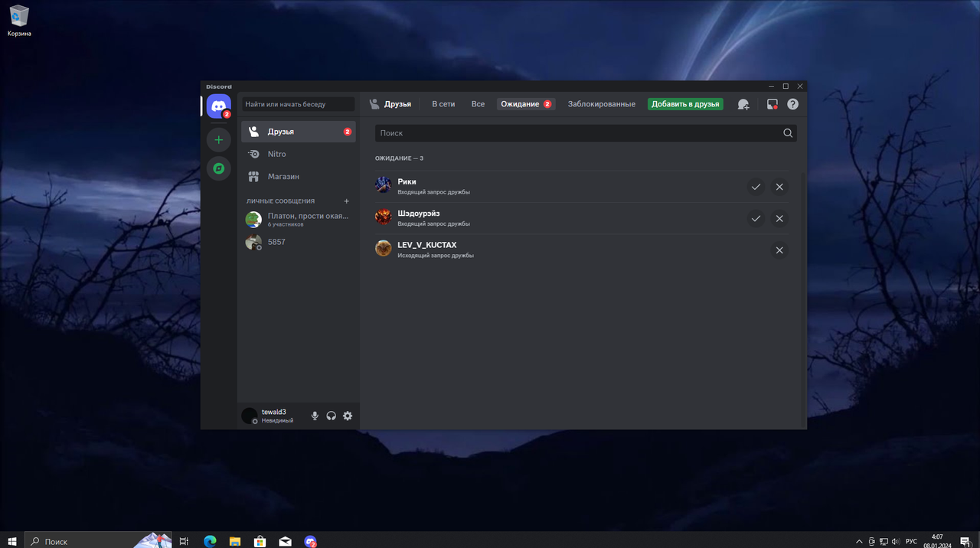Open notification center in taskbar
Viewport: 980px width, 548px height.
[965, 541]
